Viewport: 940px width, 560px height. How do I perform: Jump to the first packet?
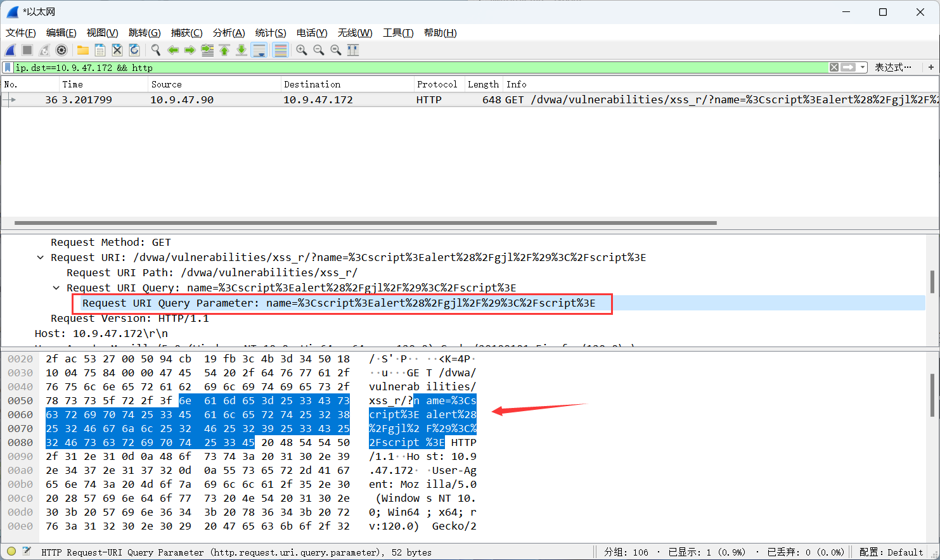(x=224, y=50)
